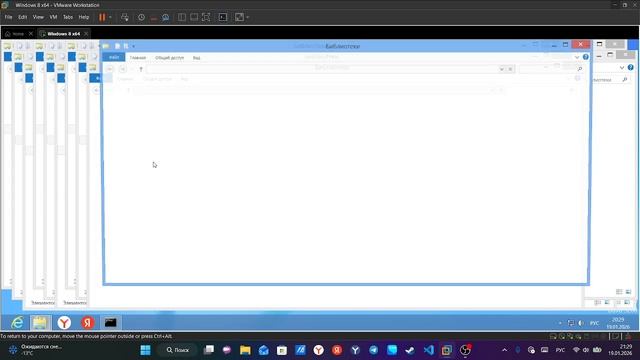
Task: Expand the stretch guest dropdown arrow
Action: (x=247, y=17)
